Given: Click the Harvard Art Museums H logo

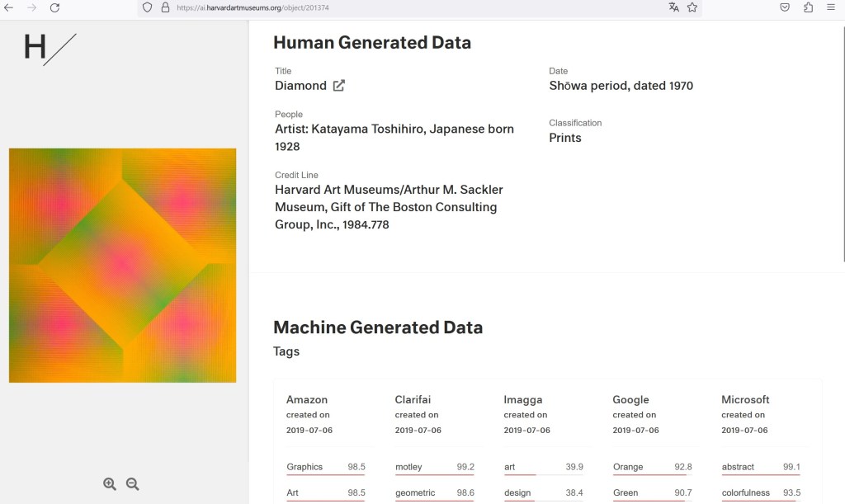Looking at the screenshot, I should point(50,48).
